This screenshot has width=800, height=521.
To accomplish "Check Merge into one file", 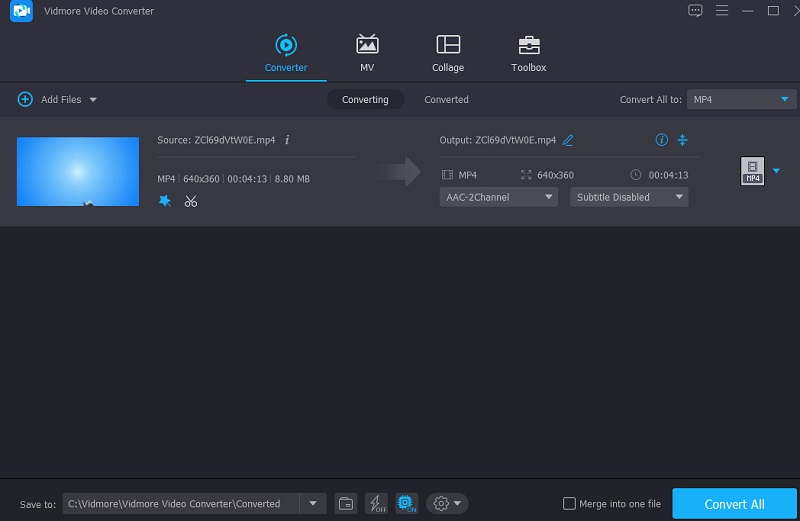I will coord(569,504).
